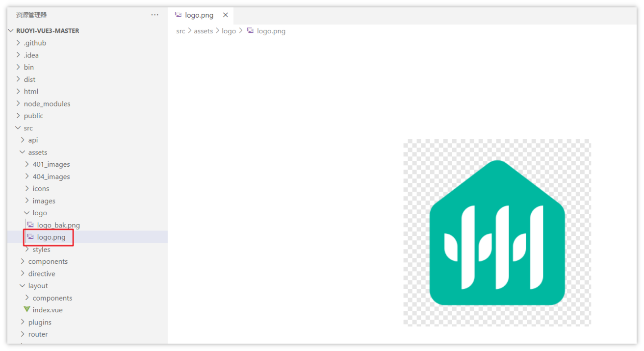Click the Vue icon beside index.vue
The height and width of the screenshot is (351, 644).
coord(27,310)
